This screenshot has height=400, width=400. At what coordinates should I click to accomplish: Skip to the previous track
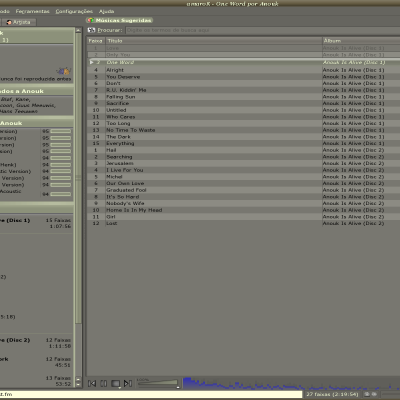point(92,383)
